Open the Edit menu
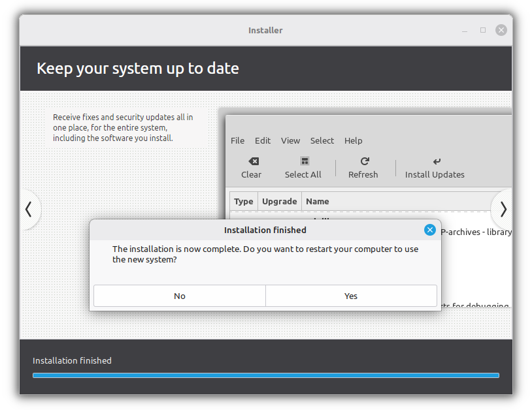Image resolution: width=532 pixels, height=410 pixels. point(263,140)
